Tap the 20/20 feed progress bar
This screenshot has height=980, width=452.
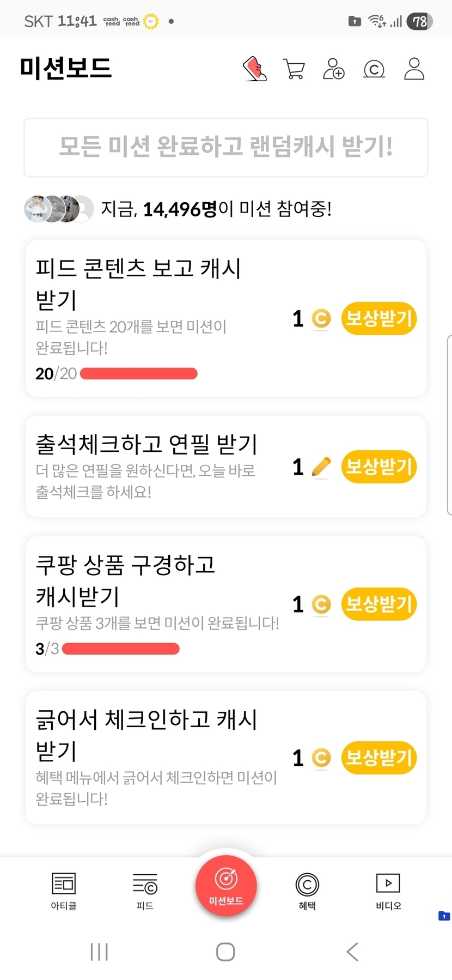click(x=138, y=373)
